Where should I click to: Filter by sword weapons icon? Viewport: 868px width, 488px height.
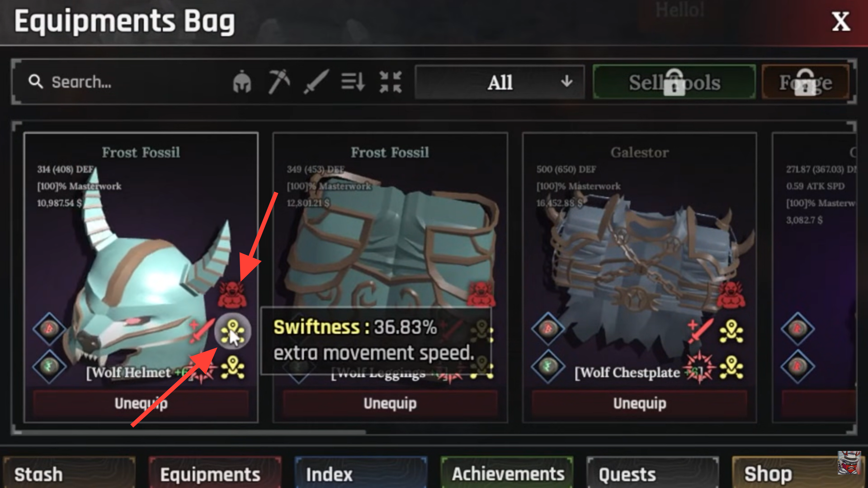click(316, 82)
